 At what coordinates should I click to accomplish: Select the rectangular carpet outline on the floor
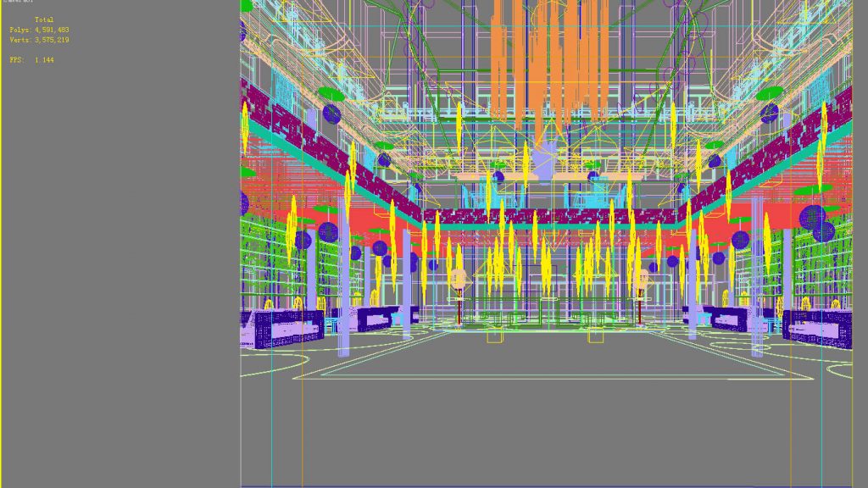(x=553, y=355)
